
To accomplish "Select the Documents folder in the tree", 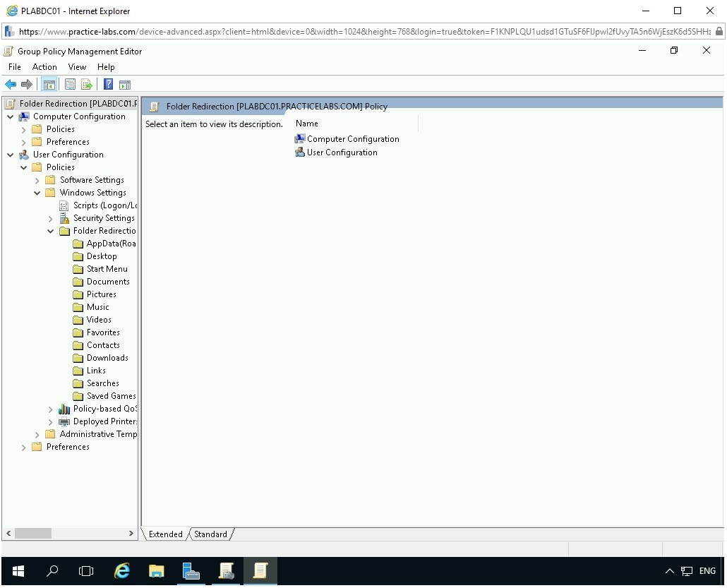I will 108,282.
